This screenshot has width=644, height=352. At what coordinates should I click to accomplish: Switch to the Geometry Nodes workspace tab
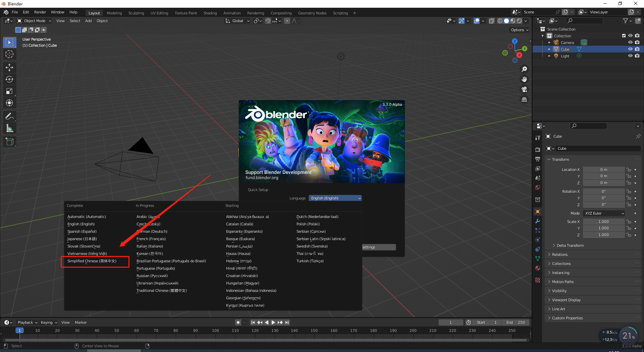tap(312, 13)
